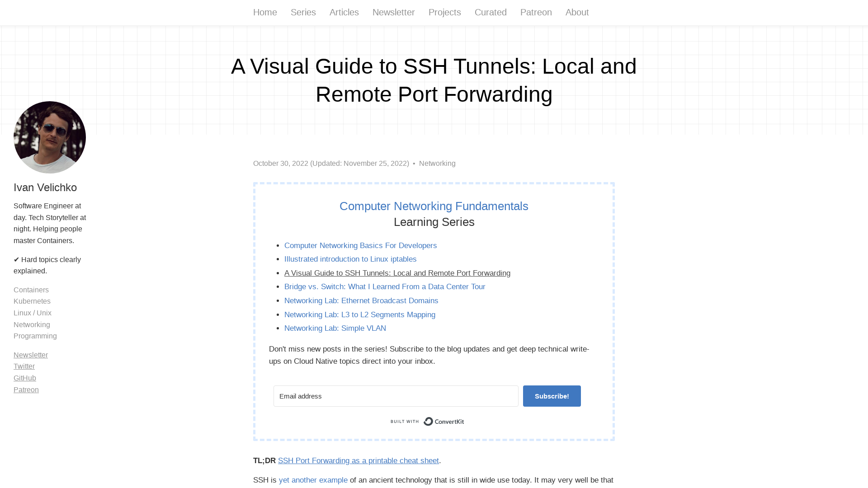This screenshot has width=868, height=488.
Task: Click the Curated navigation dropdown
Action: [x=491, y=13]
